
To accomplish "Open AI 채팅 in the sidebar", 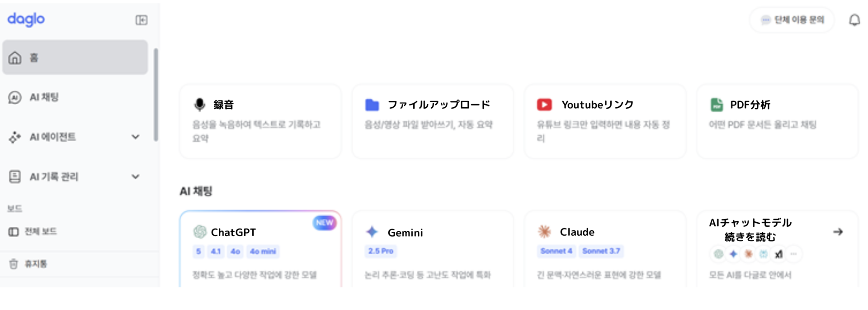I will (44, 97).
